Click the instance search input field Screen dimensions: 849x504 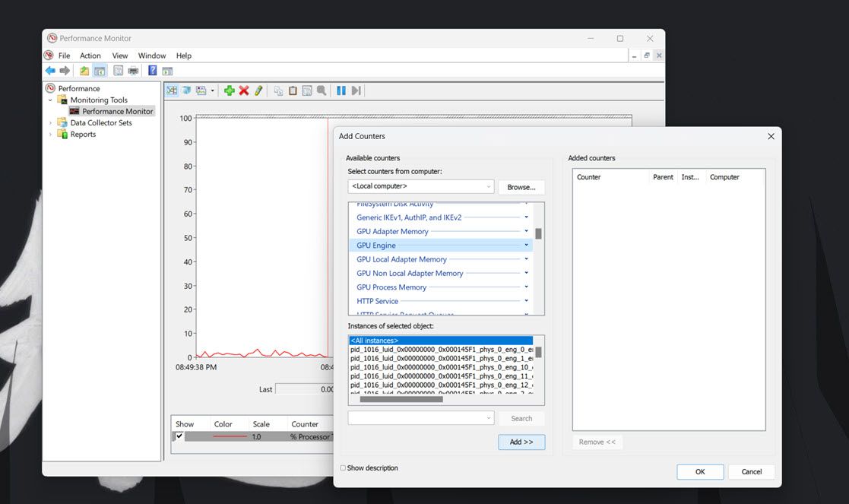[421, 418]
